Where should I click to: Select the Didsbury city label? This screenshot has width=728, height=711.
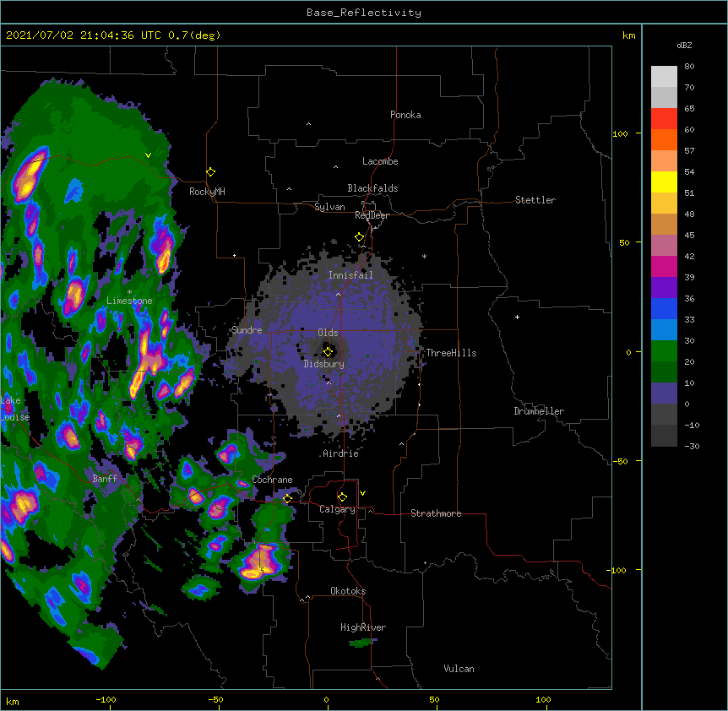[324, 364]
